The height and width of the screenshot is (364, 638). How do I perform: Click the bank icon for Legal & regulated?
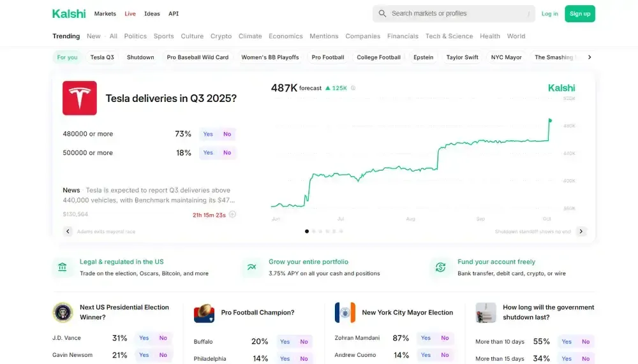click(63, 267)
